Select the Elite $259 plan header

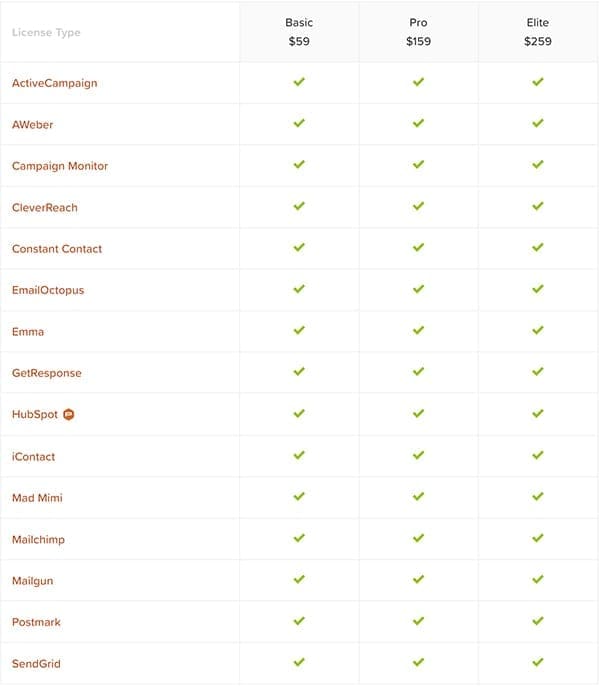(x=538, y=32)
